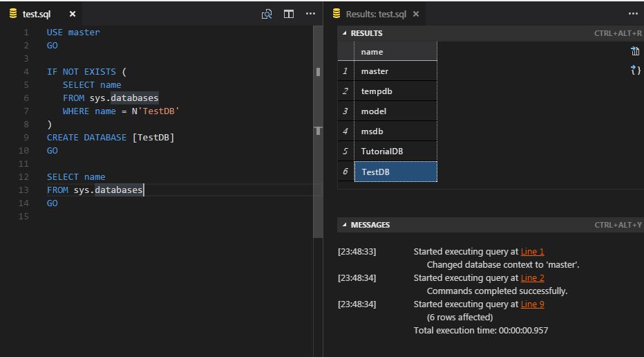This screenshot has width=644, height=357.
Task: Click 'IF NOT EXISTS (' in editor
Action: (86, 71)
